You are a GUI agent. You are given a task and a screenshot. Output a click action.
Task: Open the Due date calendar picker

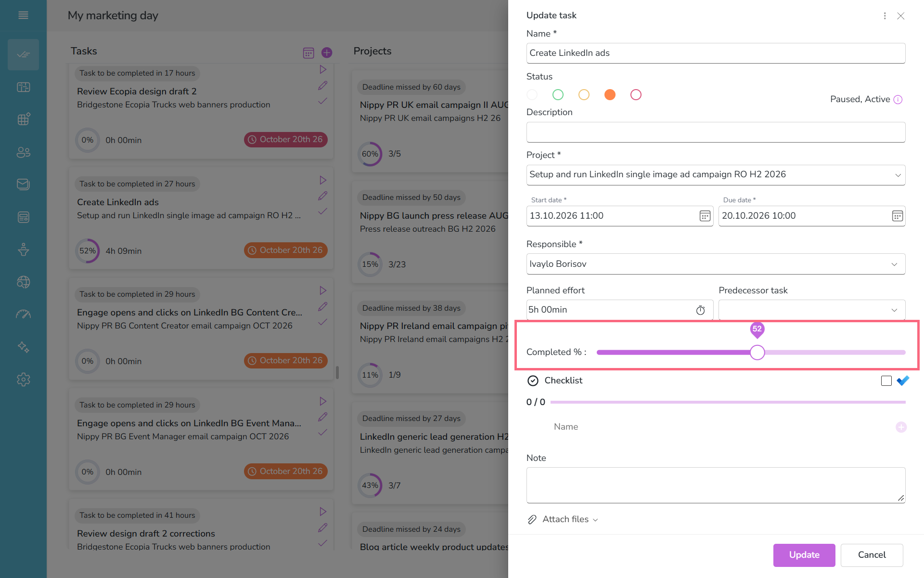tap(897, 216)
